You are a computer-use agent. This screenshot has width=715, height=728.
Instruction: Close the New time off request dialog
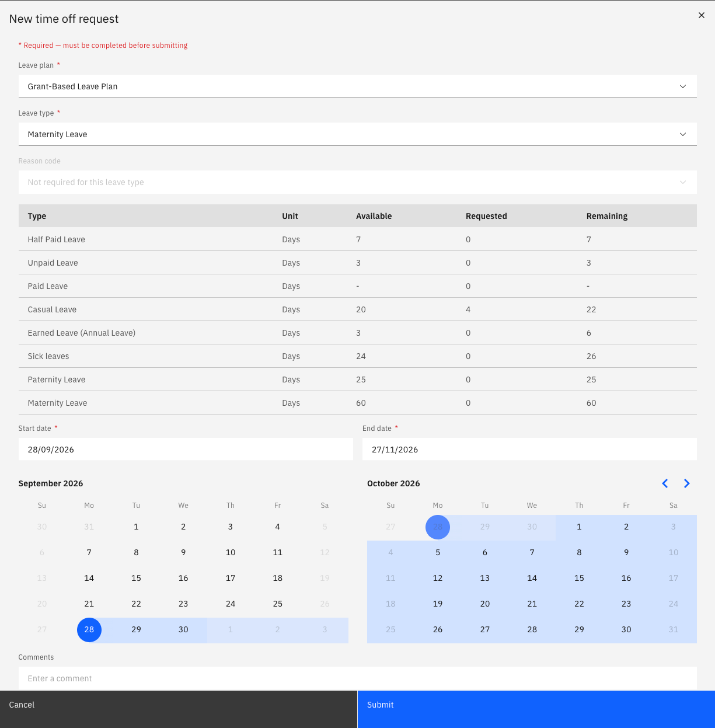(702, 15)
